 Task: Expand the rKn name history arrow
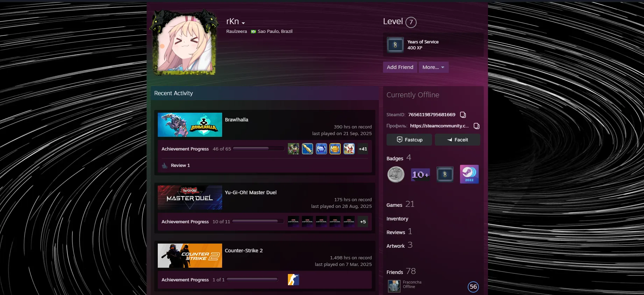[x=243, y=23]
